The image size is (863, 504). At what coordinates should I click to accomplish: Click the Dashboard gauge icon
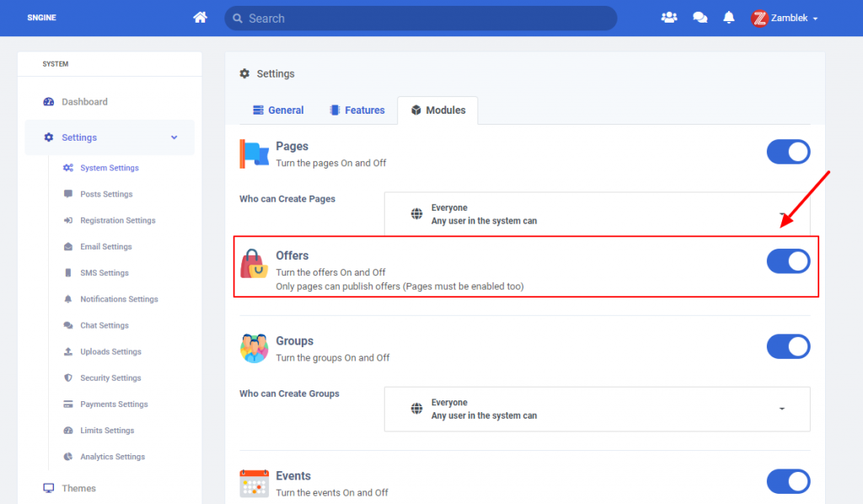coord(48,102)
